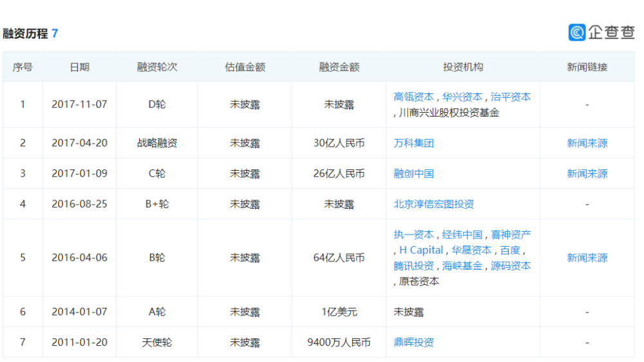Open 新闻来源 link for 万科集团 row

tap(587, 143)
